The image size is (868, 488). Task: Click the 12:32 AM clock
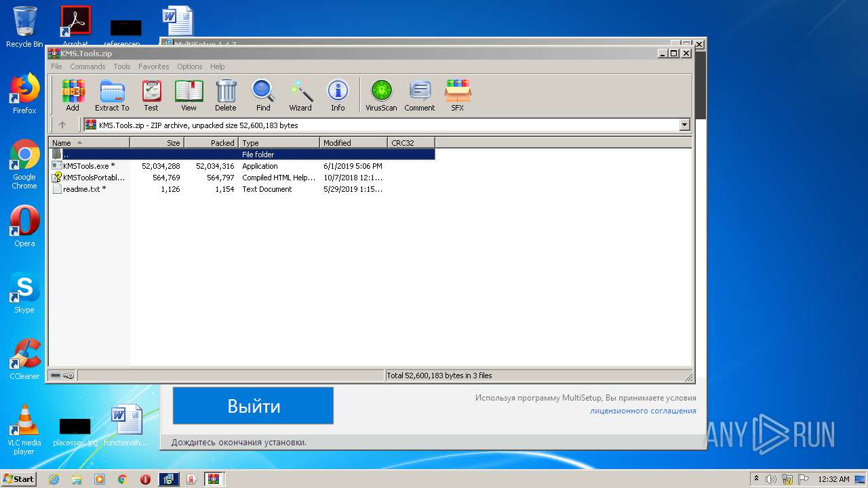pyautogui.click(x=833, y=479)
